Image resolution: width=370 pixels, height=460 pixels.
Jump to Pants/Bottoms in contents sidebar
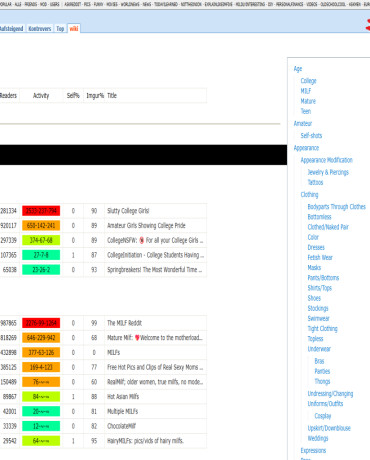click(x=323, y=278)
